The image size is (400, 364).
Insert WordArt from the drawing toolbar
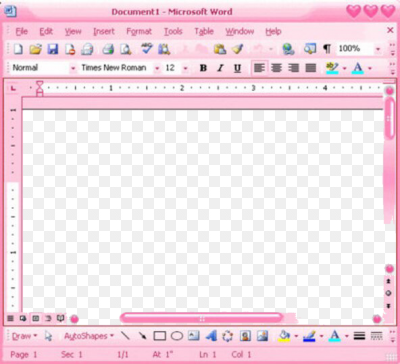[211, 336]
